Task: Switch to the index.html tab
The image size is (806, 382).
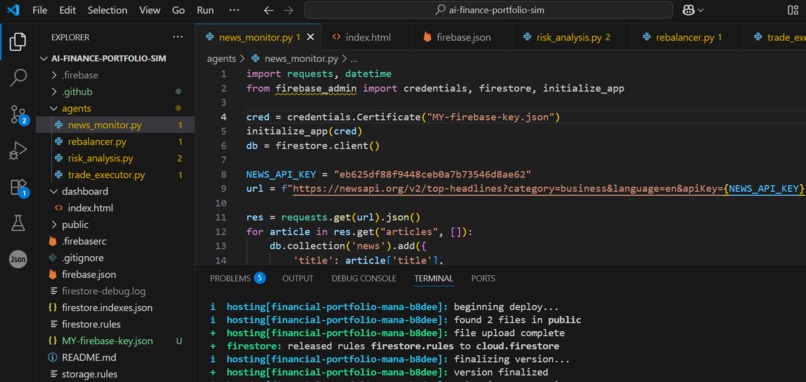Action: tap(367, 37)
